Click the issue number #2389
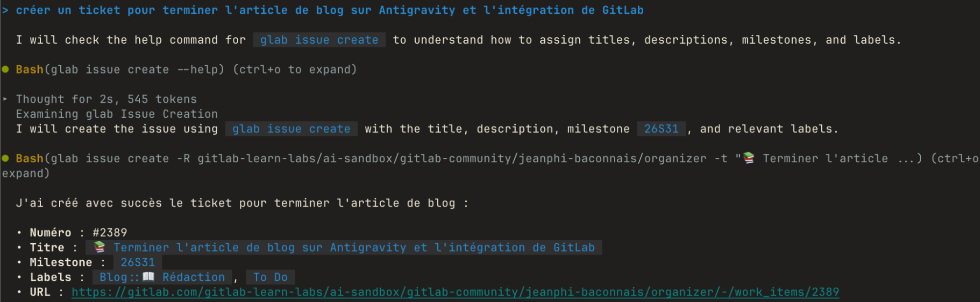 110,232
